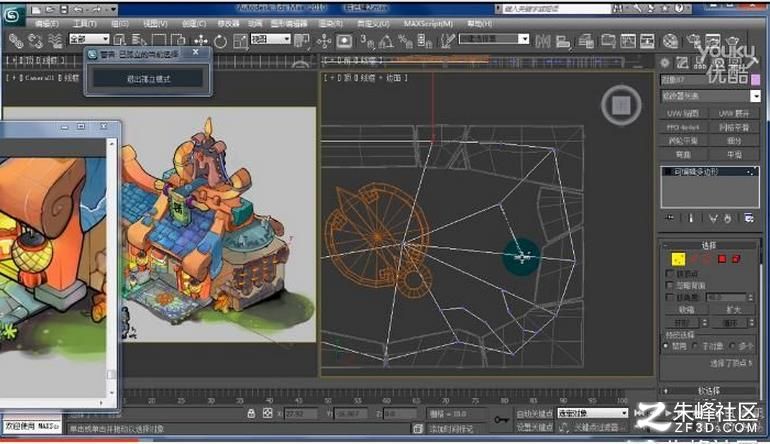The height and width of the screenshot is (444, 770).
Task: Open the 创建(C) menu
Action: point(194,23)
